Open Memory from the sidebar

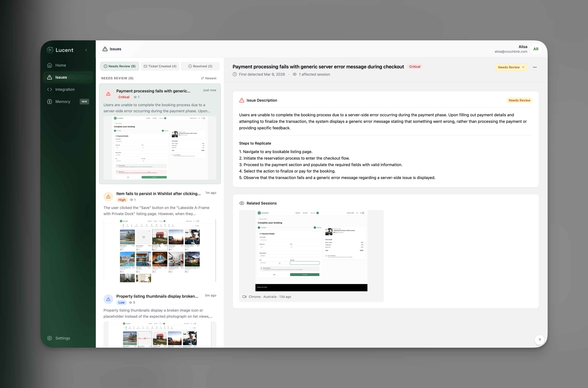click(63, 102)
